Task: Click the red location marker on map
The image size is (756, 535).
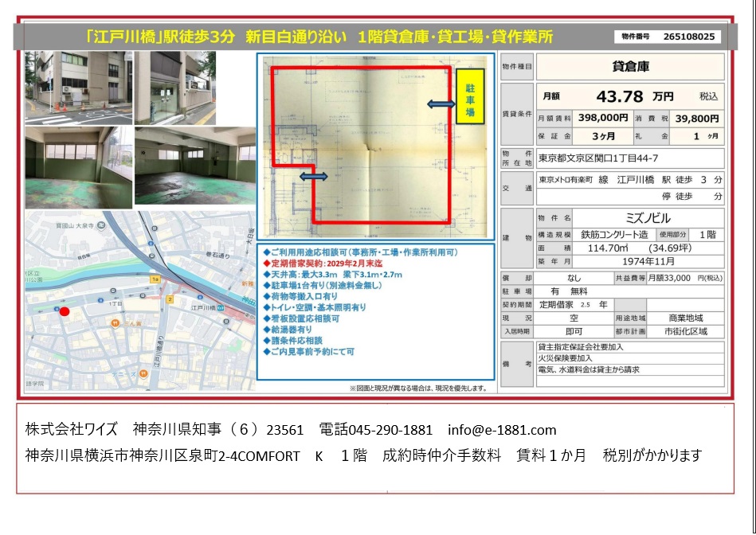Action: click(x=65, y=311)
